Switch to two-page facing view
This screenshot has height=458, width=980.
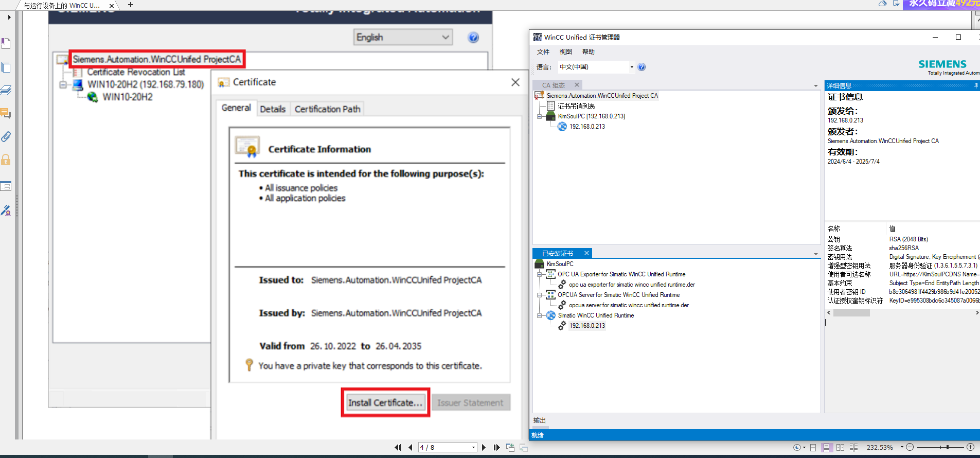(840, 448)
